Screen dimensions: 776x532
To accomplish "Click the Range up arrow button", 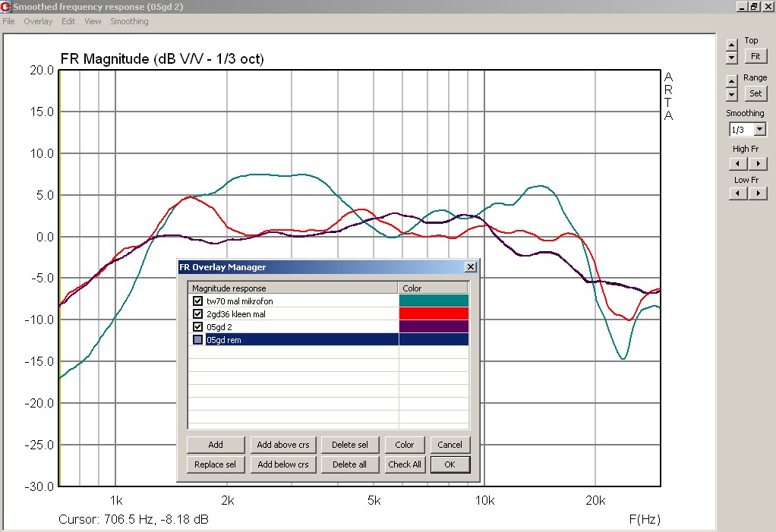I will click(x=732, y=81).
